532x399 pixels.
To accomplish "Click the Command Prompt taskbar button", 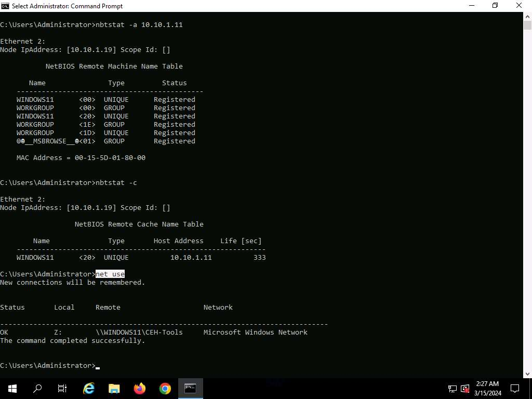I will [190, 388].
